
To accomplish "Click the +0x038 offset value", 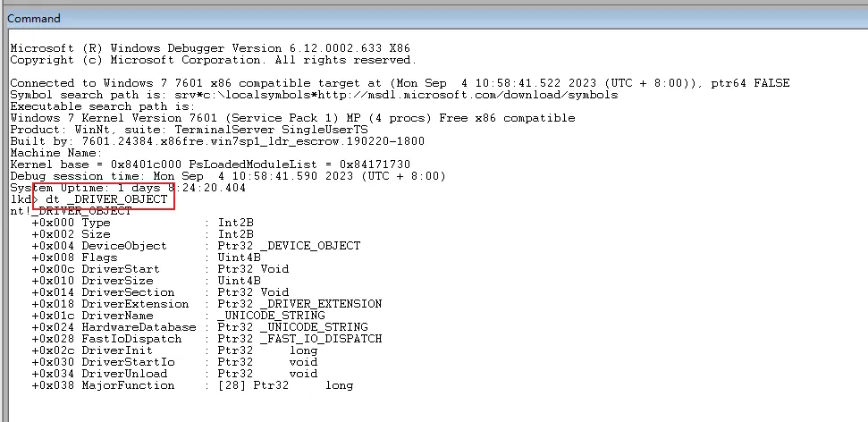I will 53,385.
